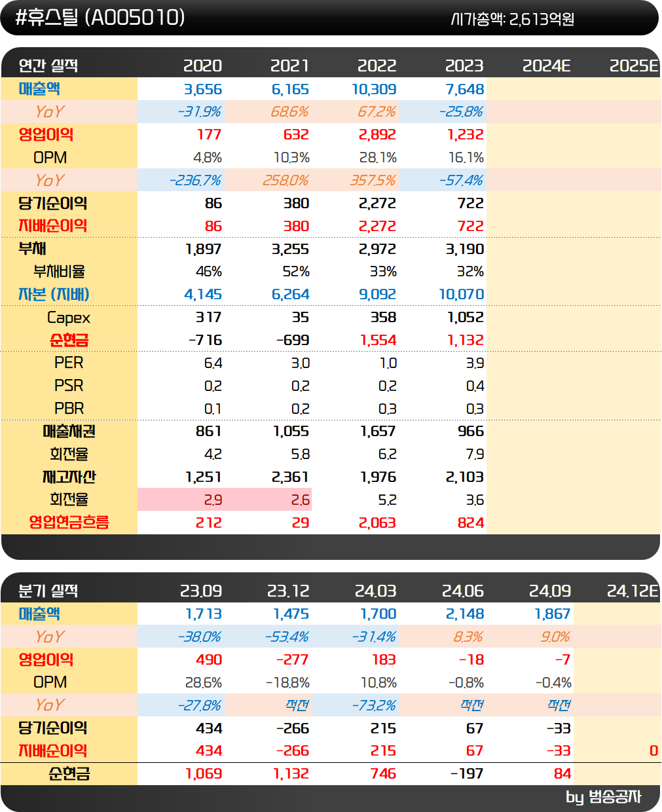Viewport: 662px width, 812px height.
Task: Click the 2021 재고자산 value 2,361
Action: click(290, 477)
